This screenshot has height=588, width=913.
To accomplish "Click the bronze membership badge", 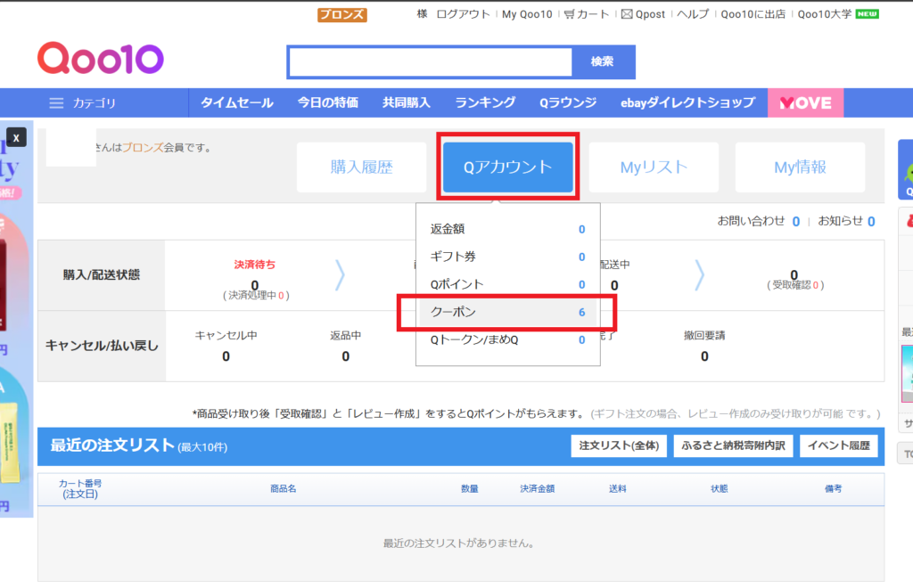I will [x=341, y=14].
